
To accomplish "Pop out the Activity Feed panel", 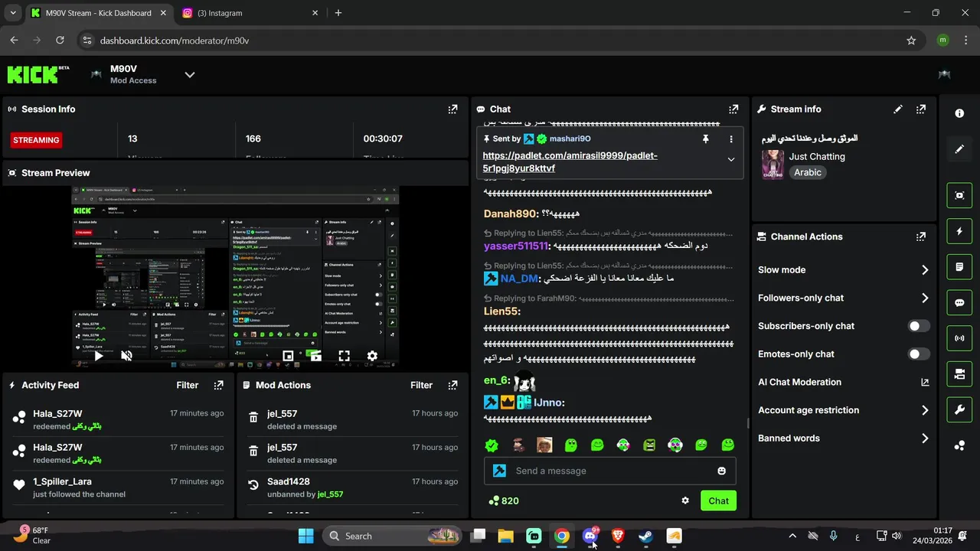I will tap(219, 385).
